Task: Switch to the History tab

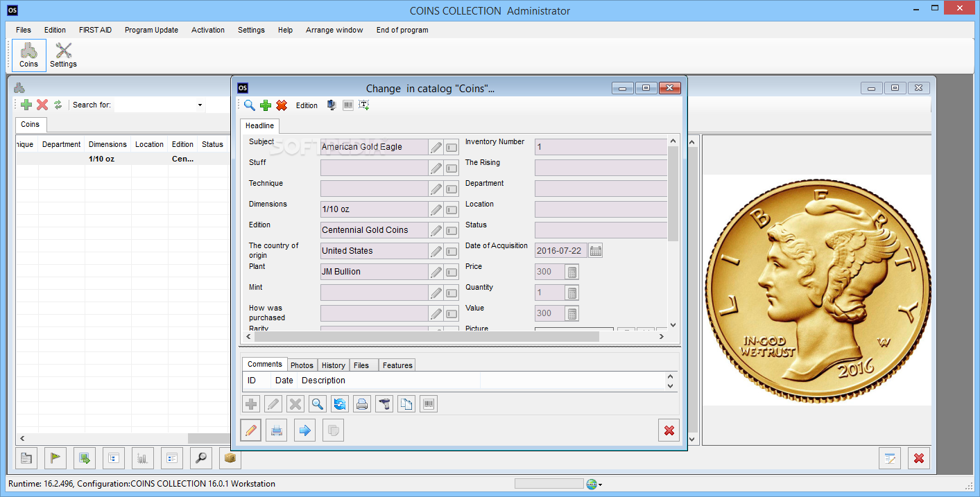Action: coord(334,365)
